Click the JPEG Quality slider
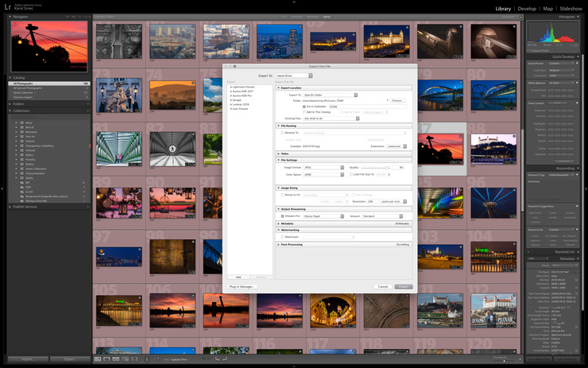 375,168
